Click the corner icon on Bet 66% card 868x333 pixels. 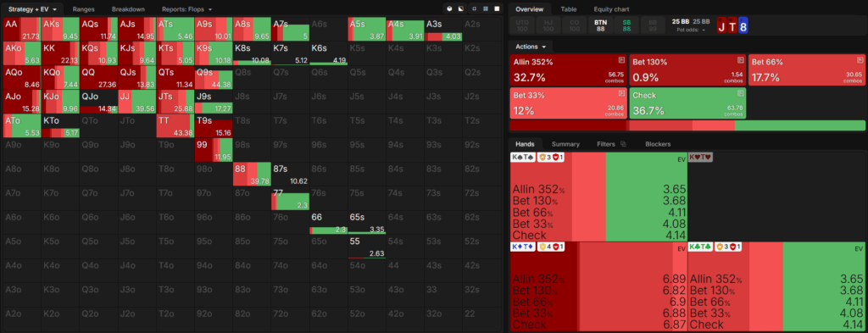click(x=860, y=60)
